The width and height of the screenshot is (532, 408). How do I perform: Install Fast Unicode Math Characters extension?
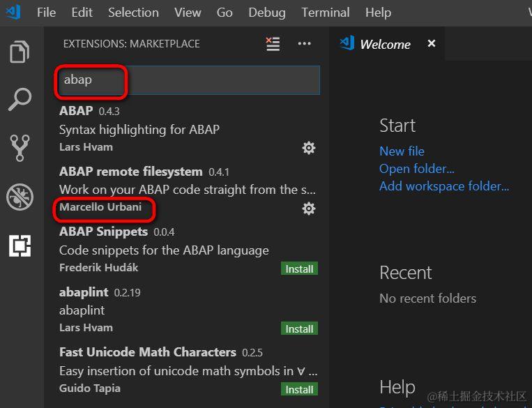(299, 389)
